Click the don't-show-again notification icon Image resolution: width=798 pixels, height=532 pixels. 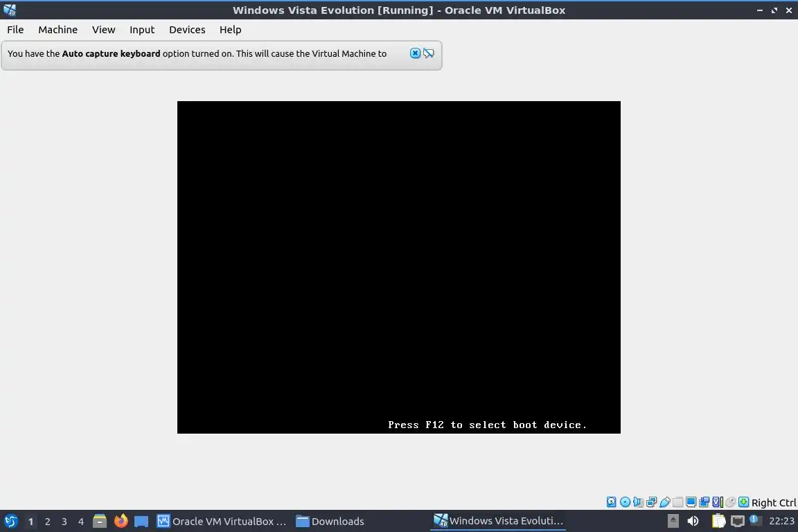[429, 53]
